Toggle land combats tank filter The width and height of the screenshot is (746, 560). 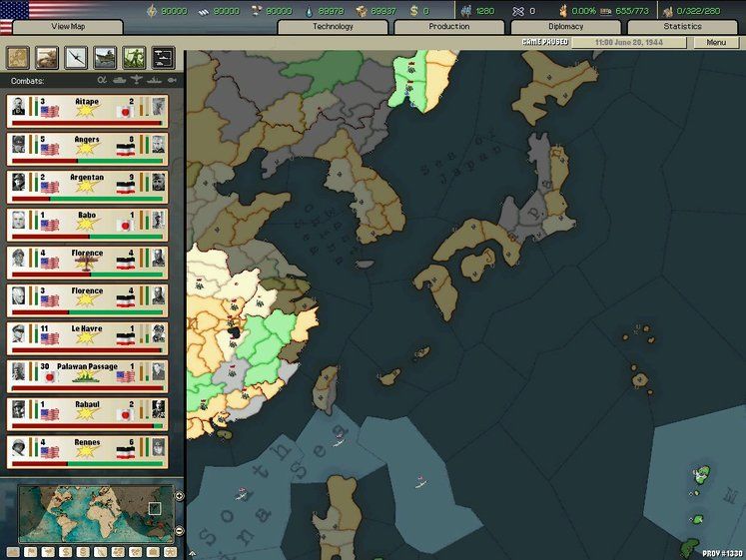119,80
